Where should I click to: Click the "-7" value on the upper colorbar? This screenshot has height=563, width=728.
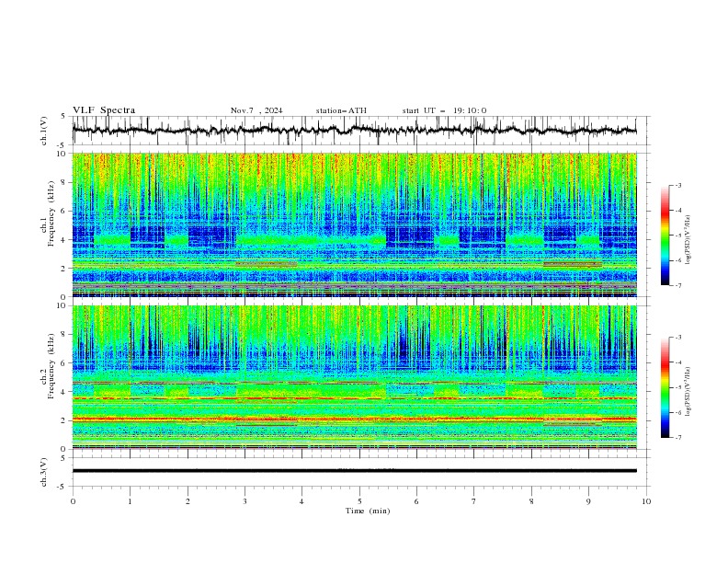click(x=678, y=285)
